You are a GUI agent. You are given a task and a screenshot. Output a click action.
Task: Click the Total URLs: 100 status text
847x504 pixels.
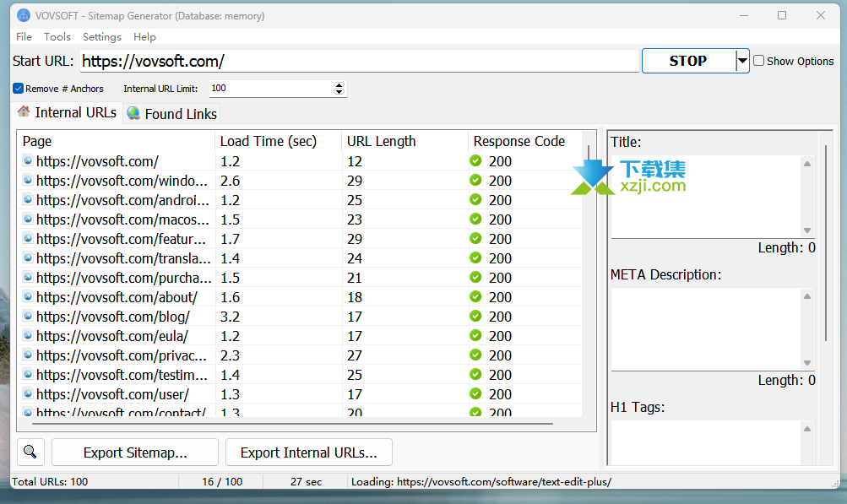tap(50, 481)
